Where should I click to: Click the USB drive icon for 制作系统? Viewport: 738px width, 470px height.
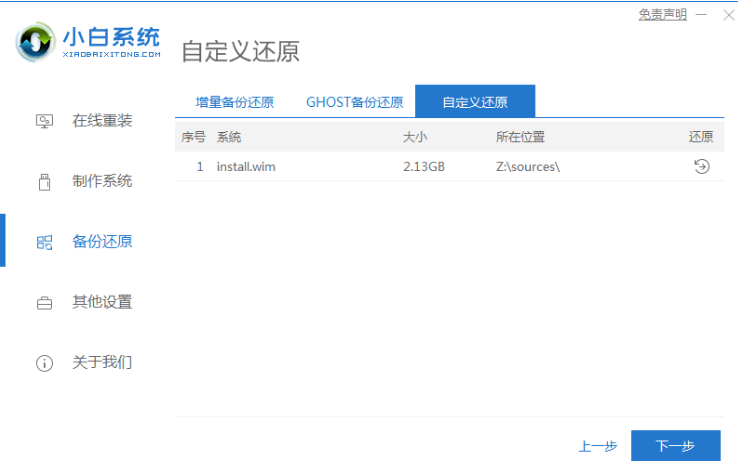tap(44, 182)
